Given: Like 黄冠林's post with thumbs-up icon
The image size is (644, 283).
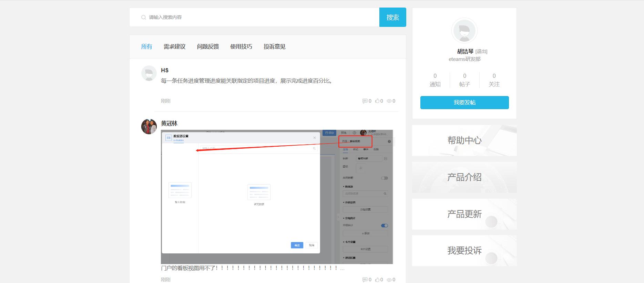Looking at the screenshot, I should tap(377, 280).
